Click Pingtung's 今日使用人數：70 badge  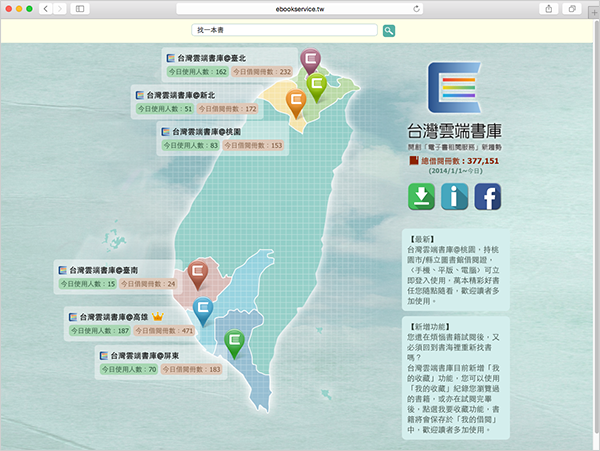(x=129, y=369)
